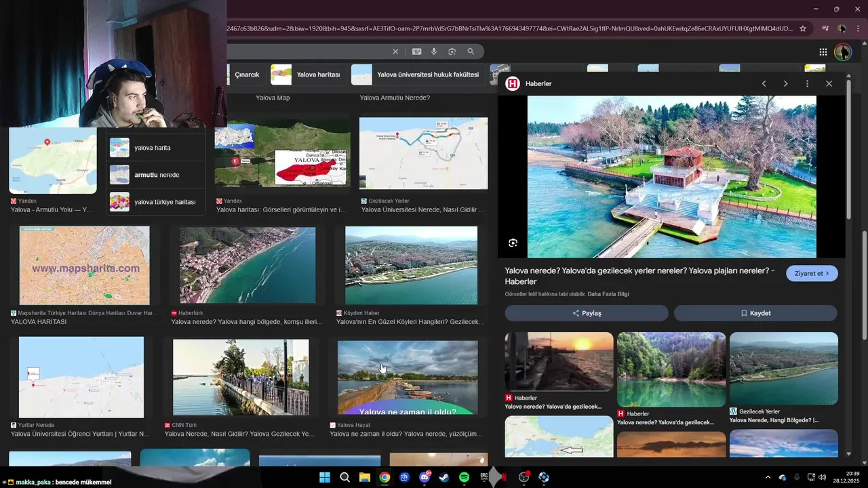Open Köyden Haber aerial town thumbnail
Viewport: 868px width, 488px height.
click(x=411, y=265)
